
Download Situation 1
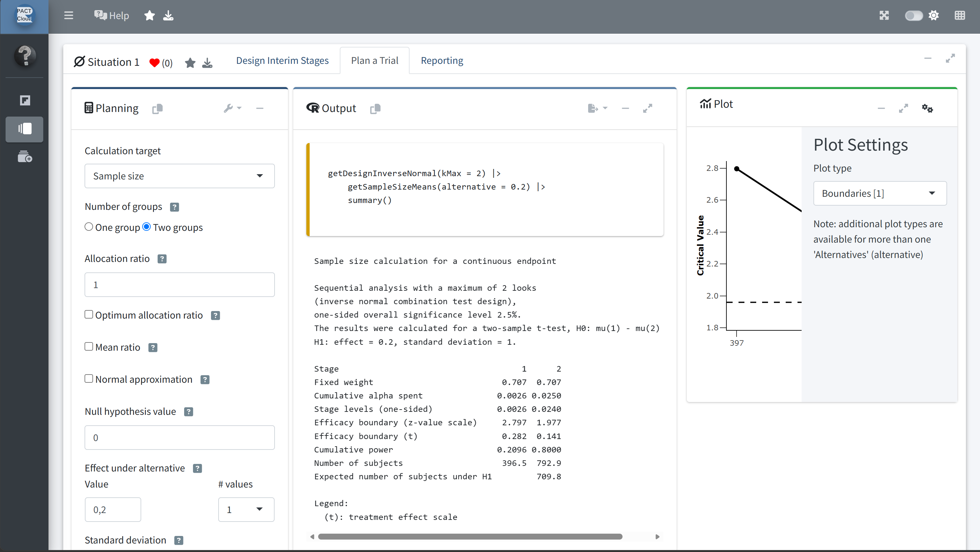(207, 63)
